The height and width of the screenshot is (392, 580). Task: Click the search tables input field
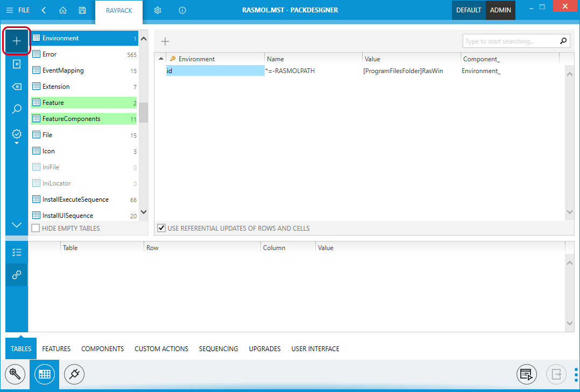[x=508, y=41]
